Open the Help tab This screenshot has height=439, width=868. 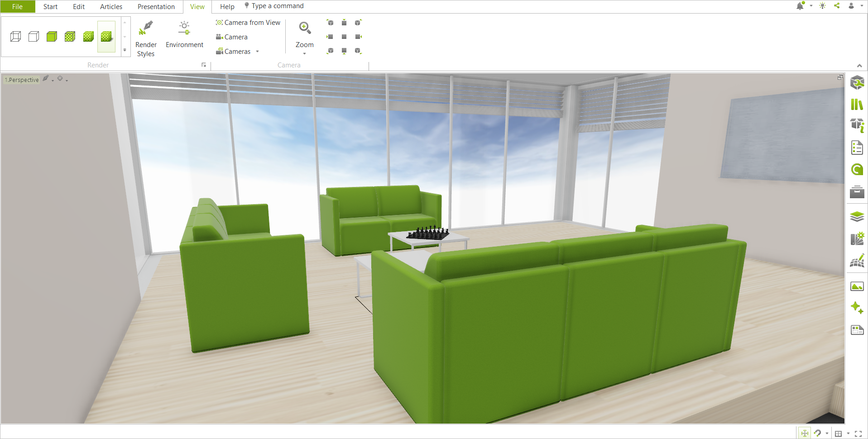[x=227, y=6]
